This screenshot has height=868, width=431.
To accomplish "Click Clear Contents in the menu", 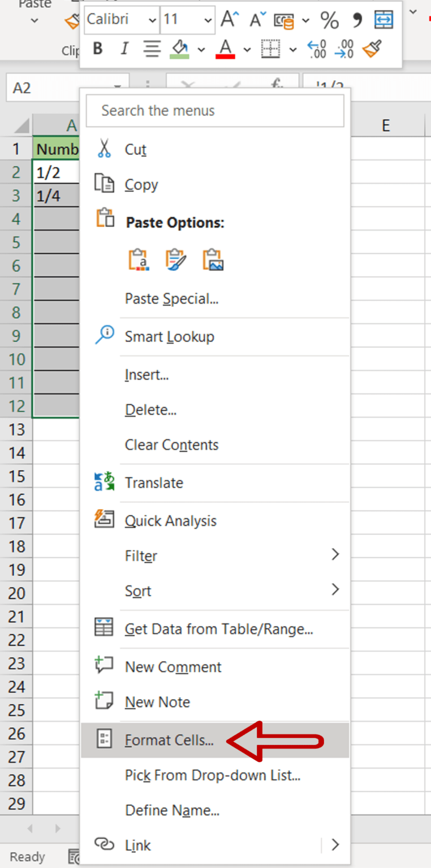I will [x=171, y=445].
